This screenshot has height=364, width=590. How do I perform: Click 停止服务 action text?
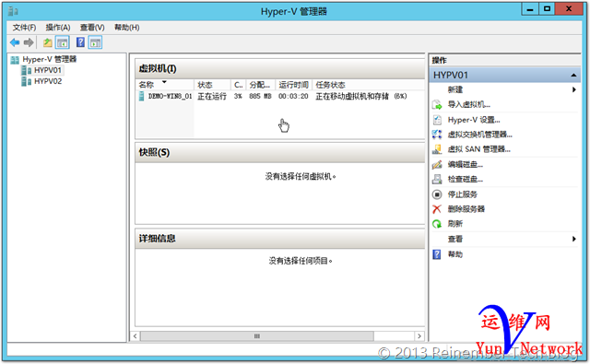pyautogui.click(x=463, y=194)
